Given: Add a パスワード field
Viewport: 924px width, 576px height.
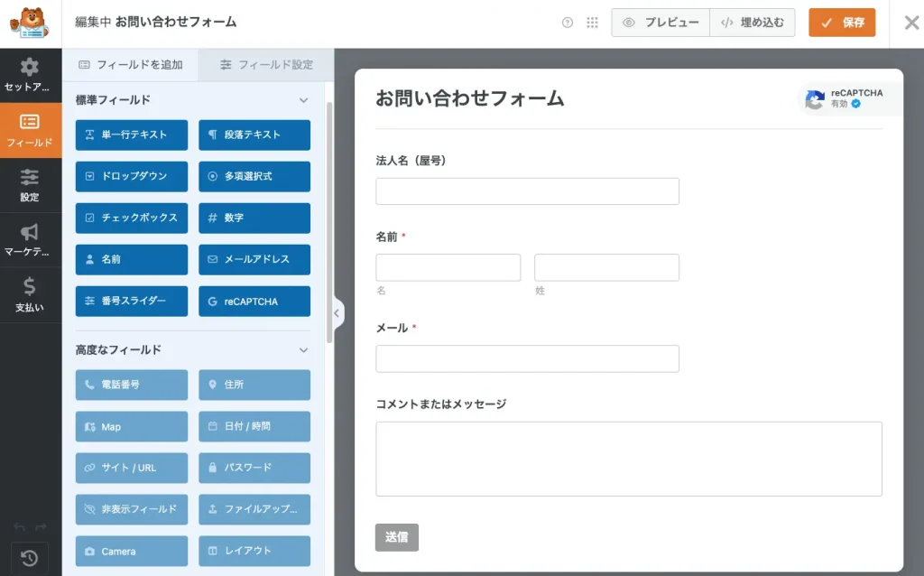Looking at the screenshot, I should 254,468.
